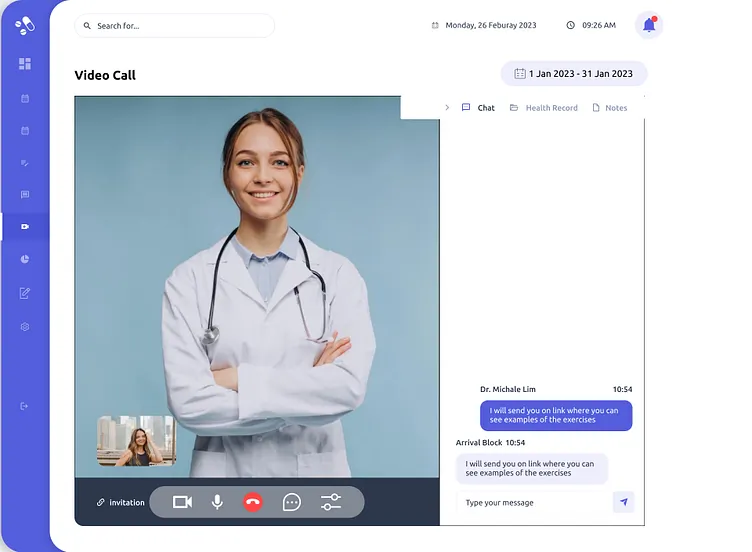Image resolution: width=752 pixels, height=552 pixels.
Task: Open the chat bubble in call controls
Action: pos(292,502)
